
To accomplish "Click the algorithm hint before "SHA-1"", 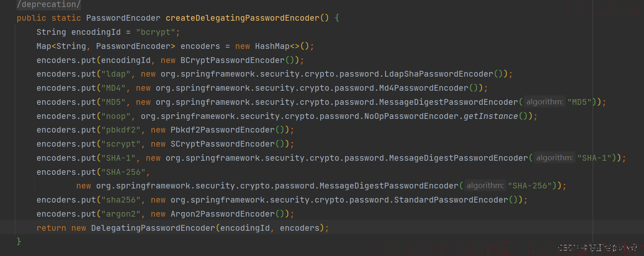I will 555,158.
